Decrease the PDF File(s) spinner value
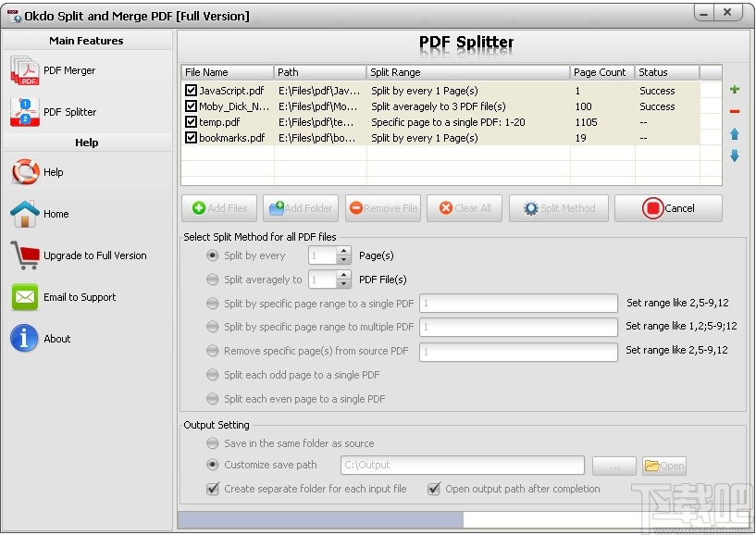 coord(344,283)
